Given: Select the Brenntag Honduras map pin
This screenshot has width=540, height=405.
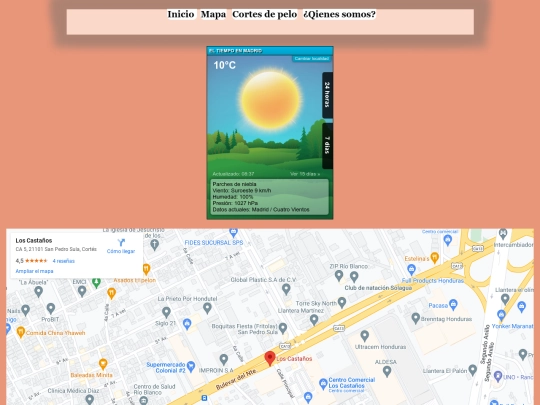Looking at the screenshot, I should [416, 318].
